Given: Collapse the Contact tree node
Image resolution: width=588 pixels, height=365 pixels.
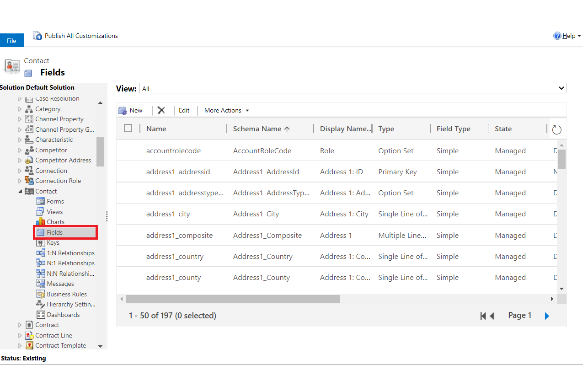Looking at the screenshot, I should point(20,191).
